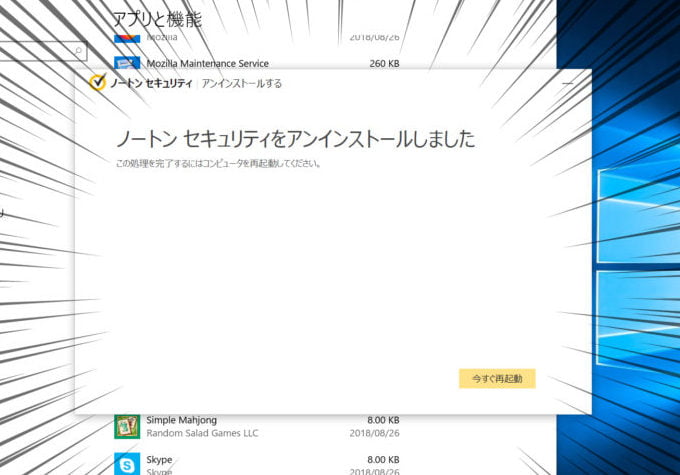Select the Mozilla Maintenance Service icon
Screen dimensions: 680x475
[x=127, y=62]
